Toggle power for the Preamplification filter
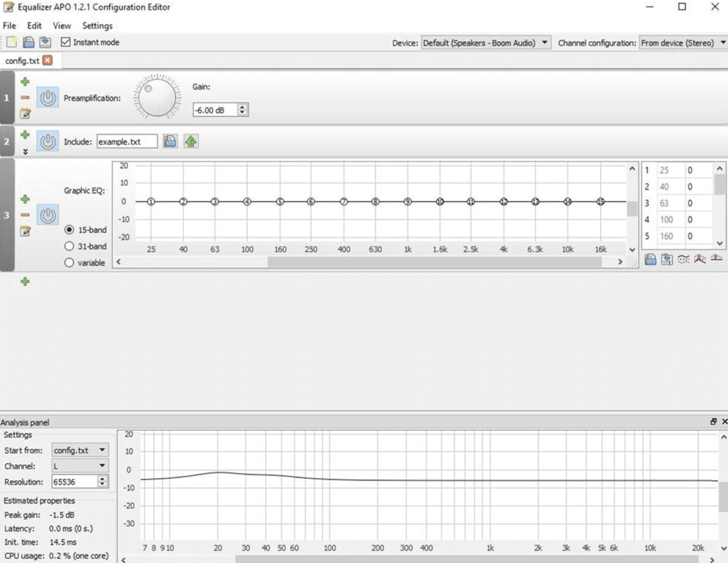The width and height of the screenshot is (728, 563). click(x=48, y=98)
